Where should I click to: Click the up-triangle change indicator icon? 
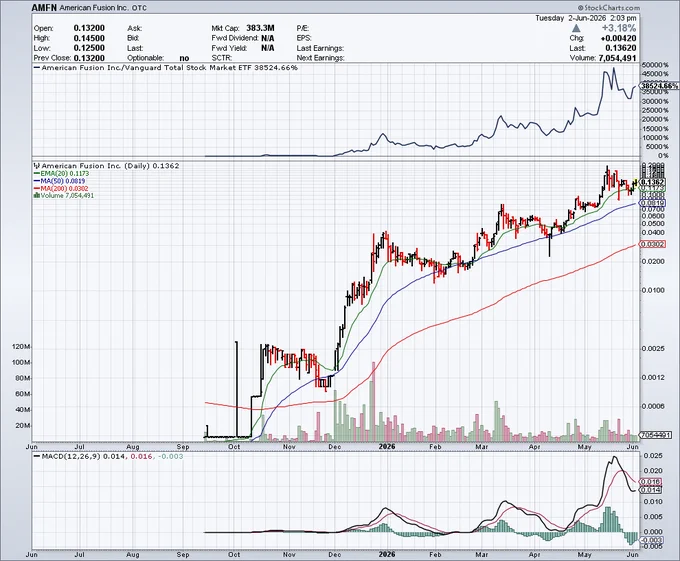(576, 28)
